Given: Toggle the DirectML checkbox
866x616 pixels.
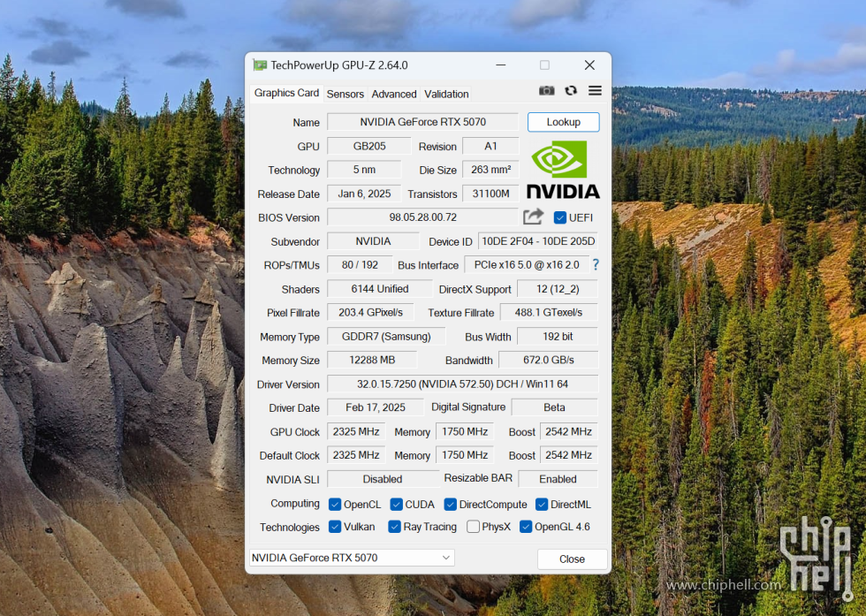Looking at the screenshot, I should tap(542, 505).
